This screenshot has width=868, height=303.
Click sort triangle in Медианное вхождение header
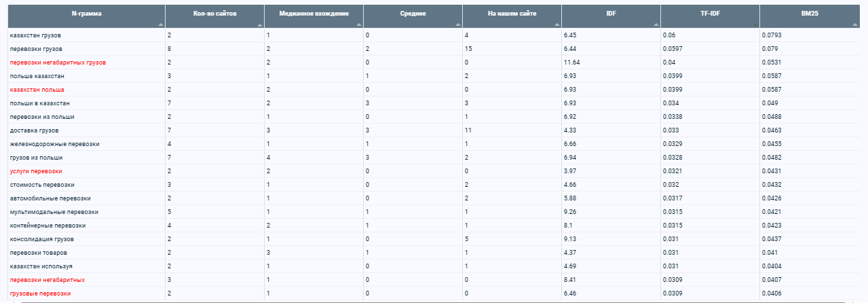point(359,24)
